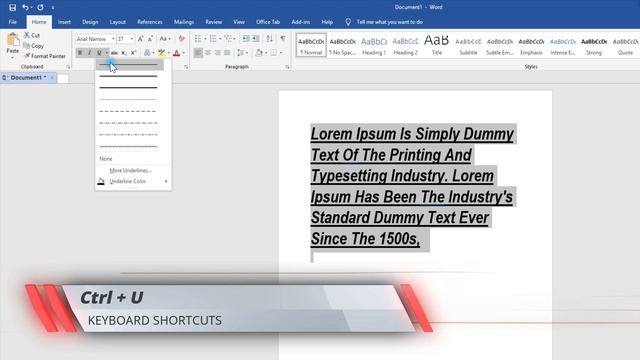Screen dimensions: 640x360
Task: Click the Sort A-Z icon
Action: [x=269, y=39]
